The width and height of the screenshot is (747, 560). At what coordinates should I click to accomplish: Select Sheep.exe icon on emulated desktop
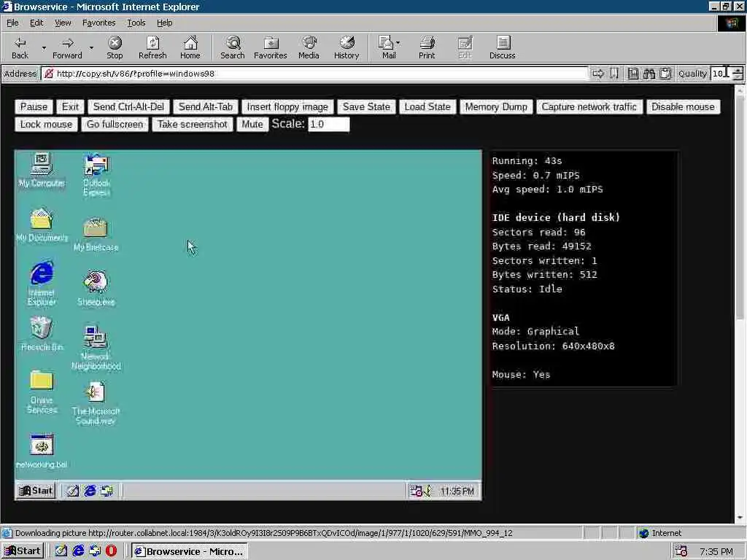click(96, 289)
